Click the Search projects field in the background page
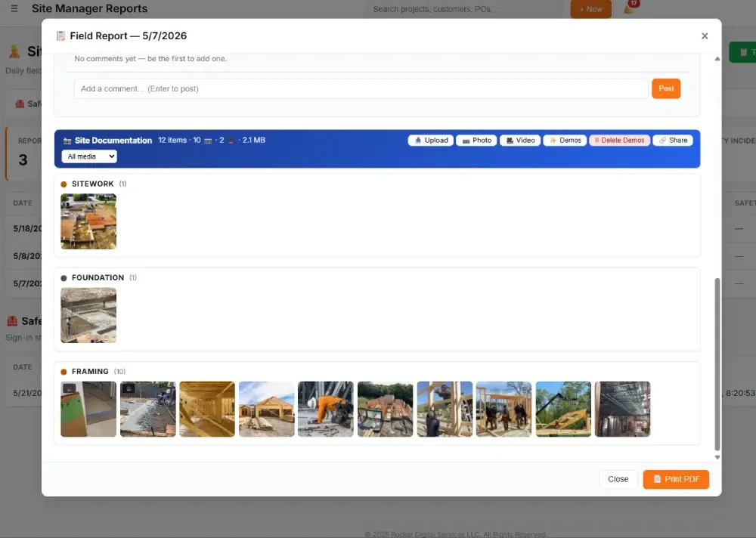 click(465, 9)
